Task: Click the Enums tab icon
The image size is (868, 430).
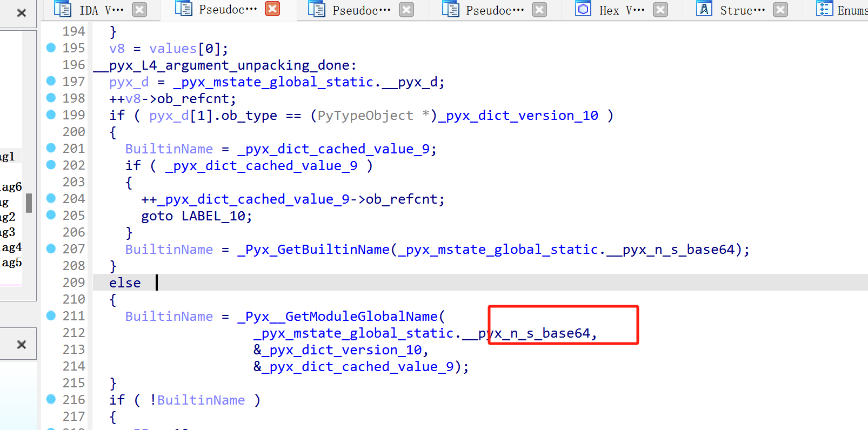Action: (x=824, y=10)
